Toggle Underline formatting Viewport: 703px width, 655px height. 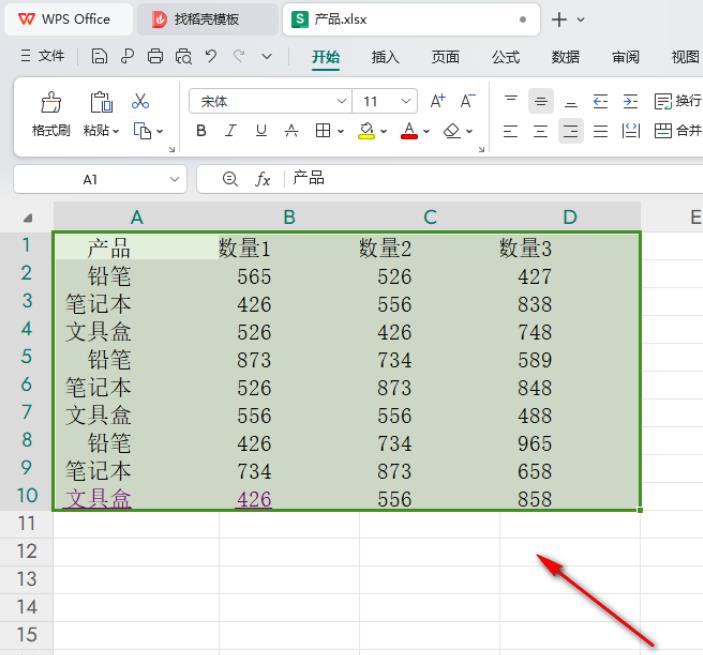(x=261, y=130)
